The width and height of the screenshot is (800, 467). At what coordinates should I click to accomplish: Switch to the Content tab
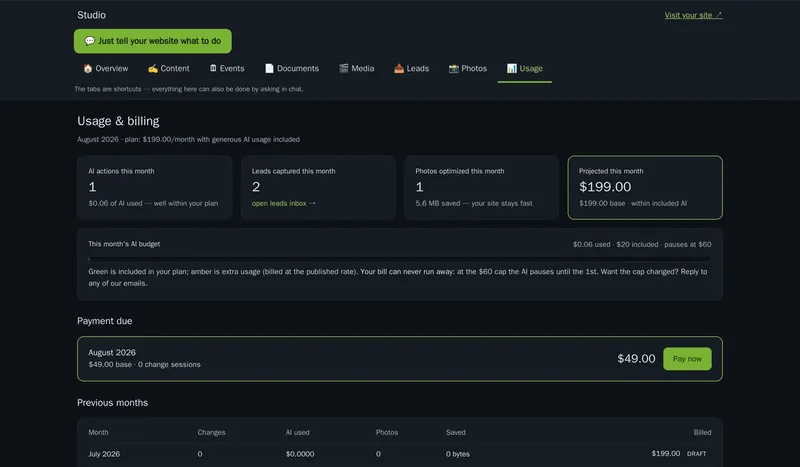coord(168,68)
